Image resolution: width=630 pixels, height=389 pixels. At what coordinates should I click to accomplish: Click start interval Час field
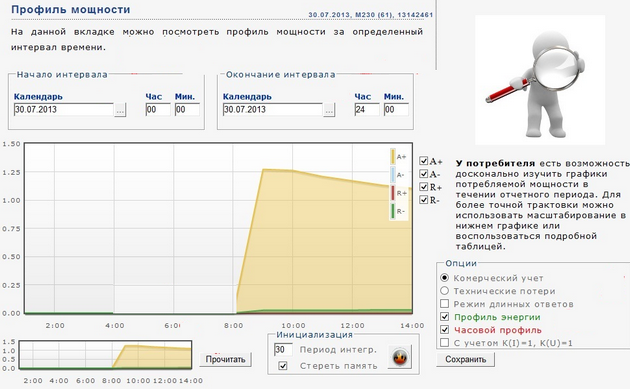158,109
